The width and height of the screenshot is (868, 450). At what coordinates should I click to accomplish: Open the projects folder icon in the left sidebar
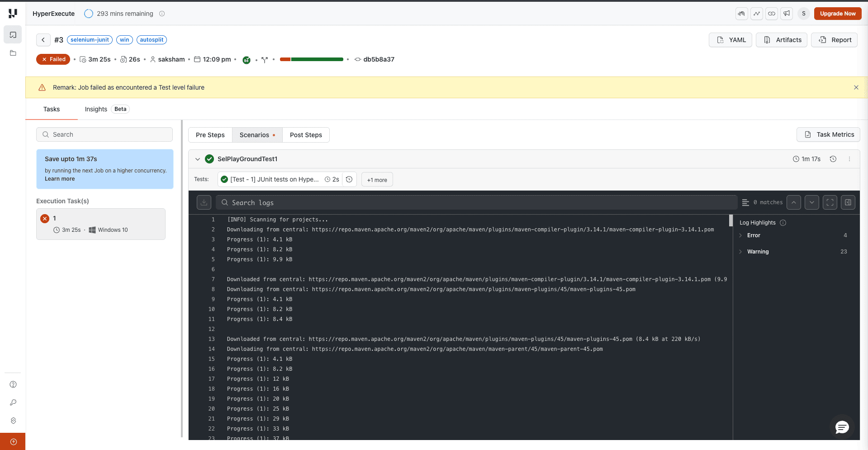point(13,53)
